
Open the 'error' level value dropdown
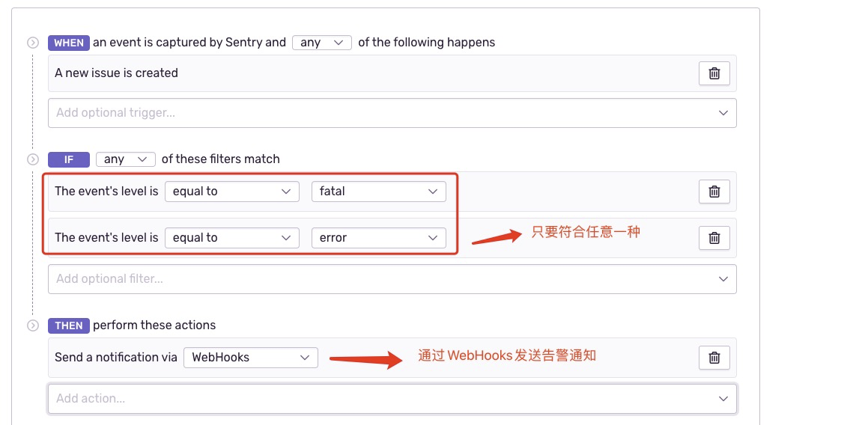click(378, 238)
